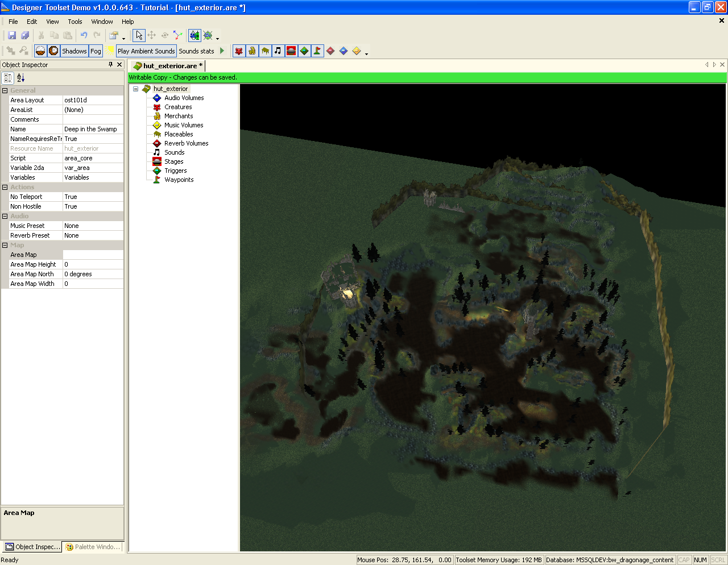The height and width of the screenshot is (565, 728).
Task: Collapse the hut_exterior tree node
Action: point(136,89)
